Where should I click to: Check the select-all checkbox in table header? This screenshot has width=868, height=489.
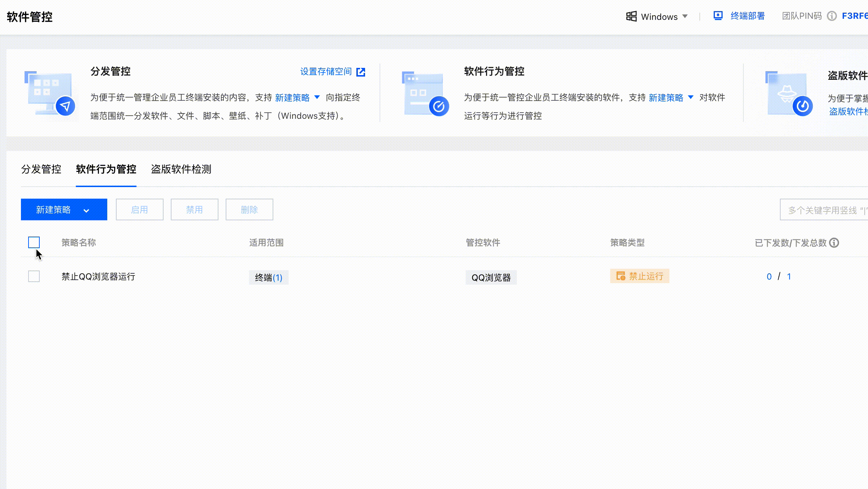tap(34, 242)
